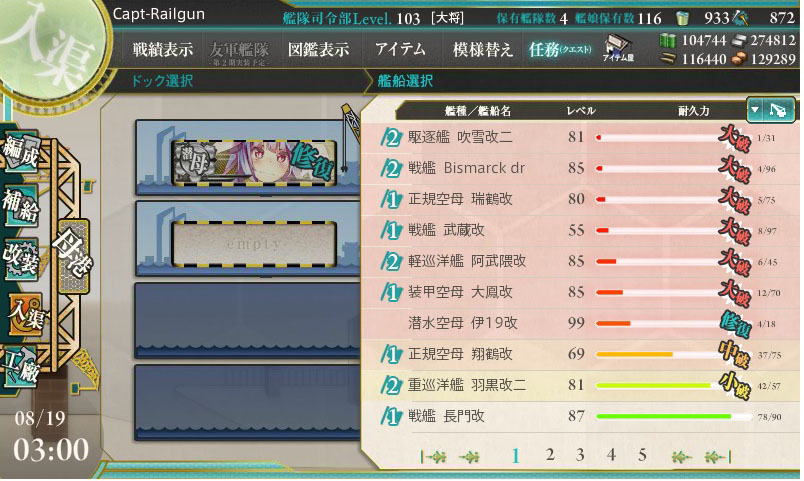The width and height of the screenshot is (804, 481).
Task: Open the 戦績表示 records menu
Action: [163, 49]
